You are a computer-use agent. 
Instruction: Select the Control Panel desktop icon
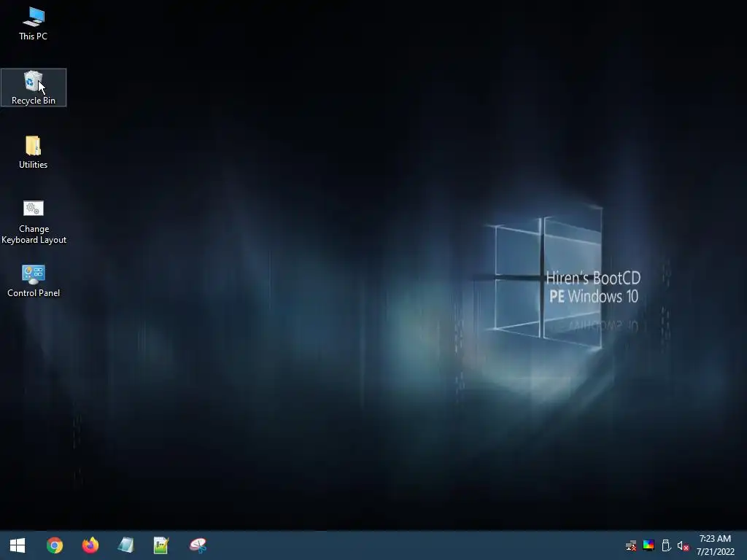click(x=34, y=281)
